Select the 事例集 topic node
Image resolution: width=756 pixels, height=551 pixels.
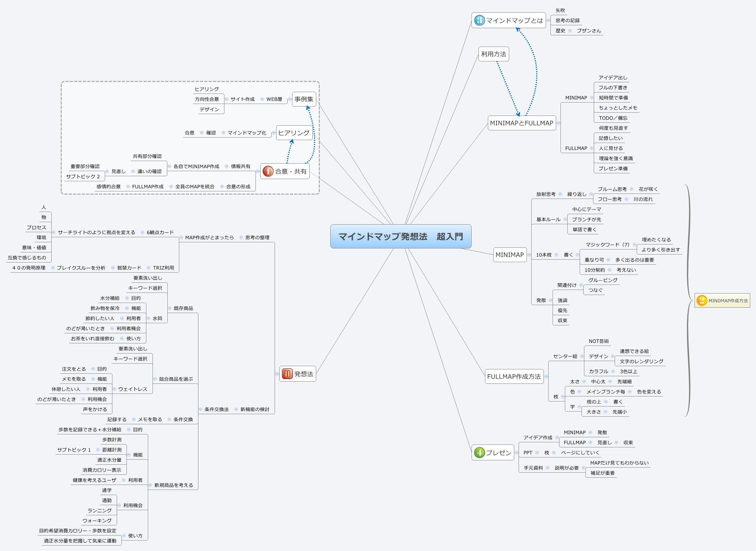coord(304,99)
